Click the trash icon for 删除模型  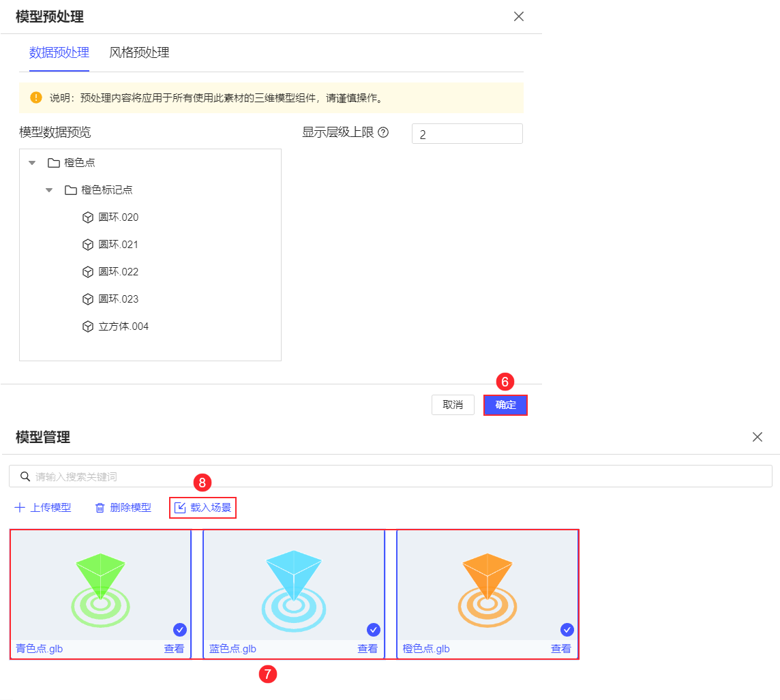tap(100, 508)
